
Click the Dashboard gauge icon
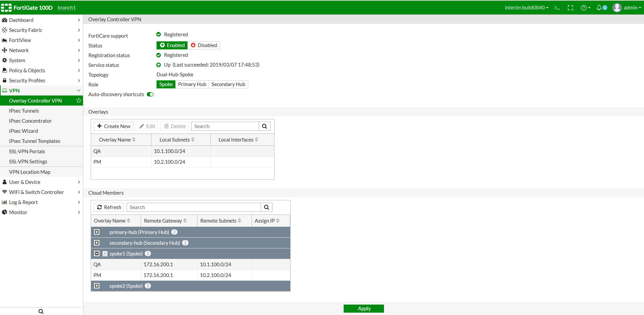coord(4,20)
